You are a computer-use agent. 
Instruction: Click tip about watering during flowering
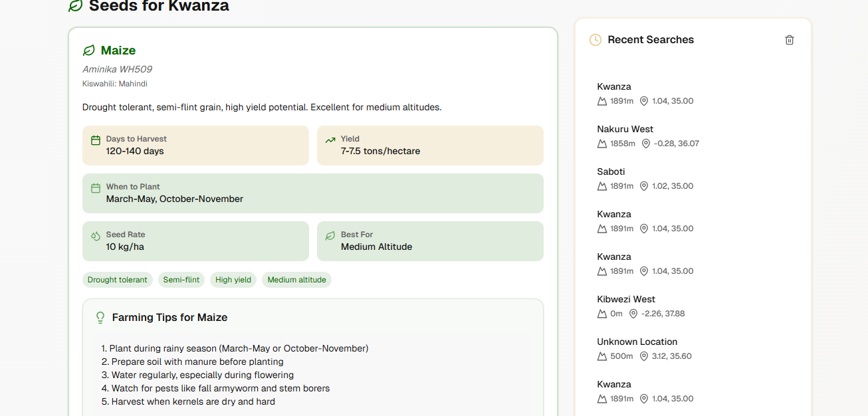point(197,375)
